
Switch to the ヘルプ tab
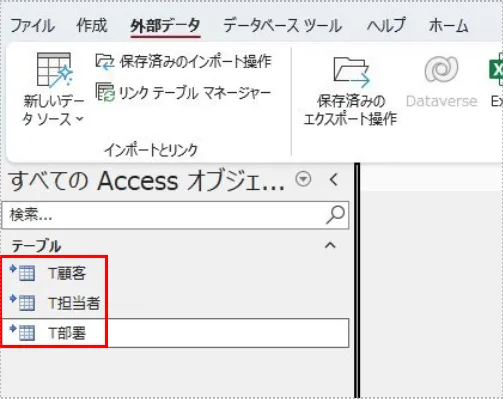tap(386, 25)
